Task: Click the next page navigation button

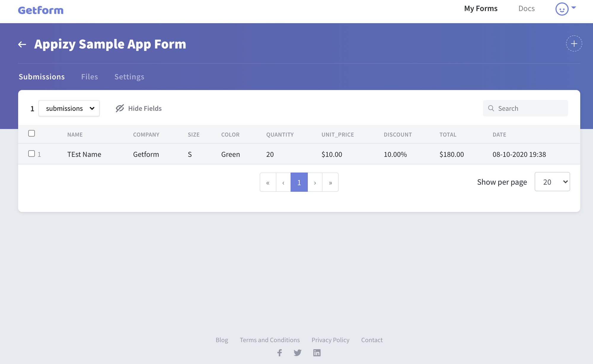Action: [315, 182]
